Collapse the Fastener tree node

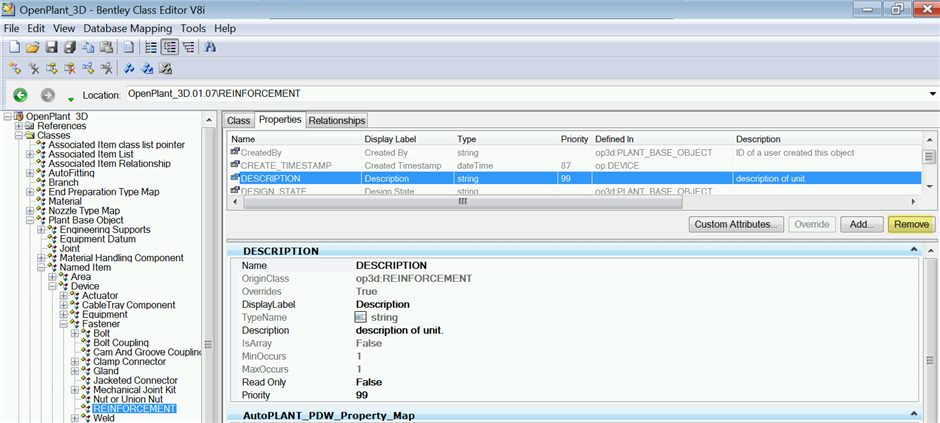(64, 324)
